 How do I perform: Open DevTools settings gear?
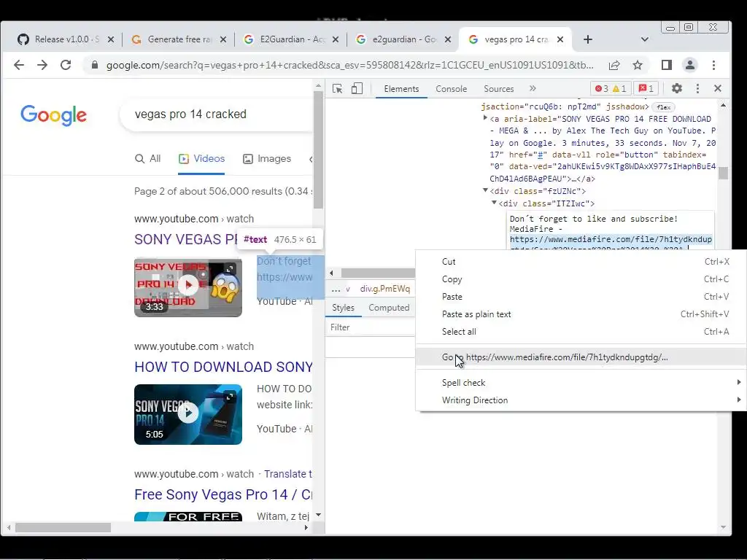coord(676,88)
